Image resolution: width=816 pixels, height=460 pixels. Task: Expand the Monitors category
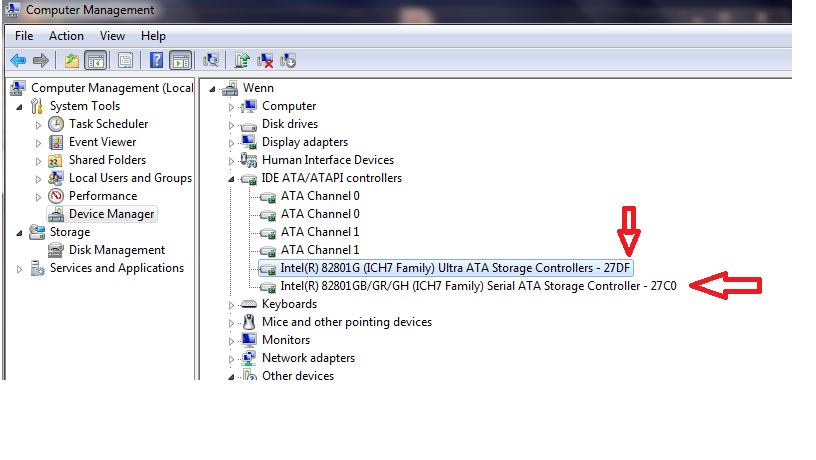pos(231,341)
